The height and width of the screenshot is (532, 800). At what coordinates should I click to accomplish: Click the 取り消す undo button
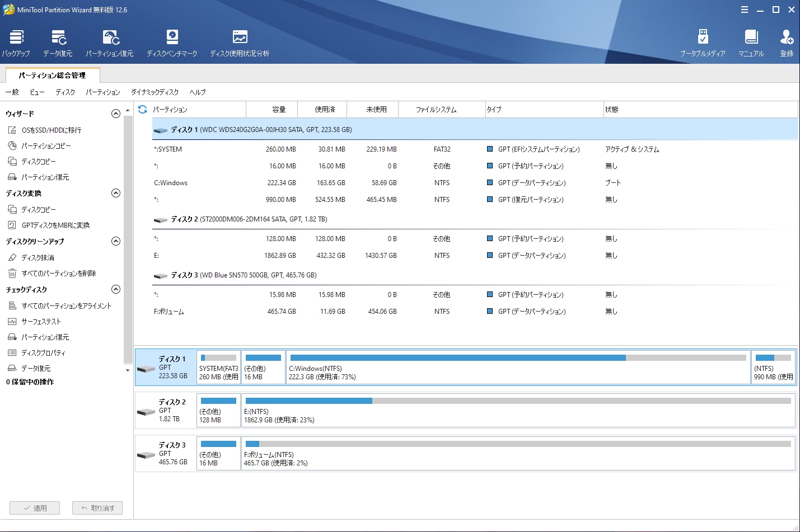click(x=97, y=508)
